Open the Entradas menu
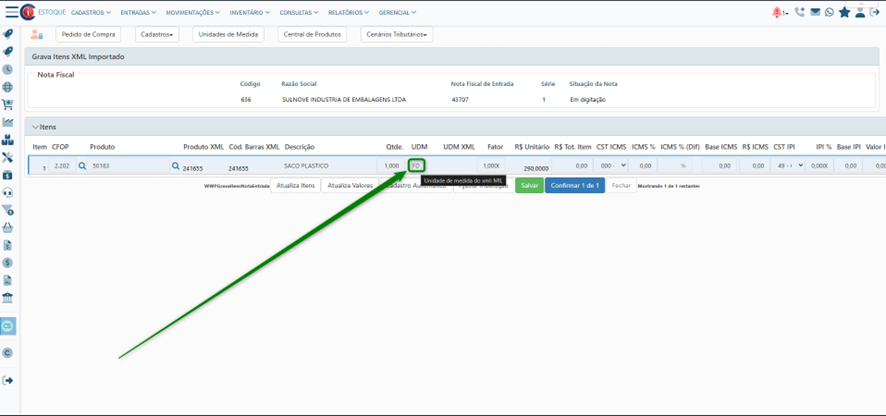886x416 pixels. point(139,12)
